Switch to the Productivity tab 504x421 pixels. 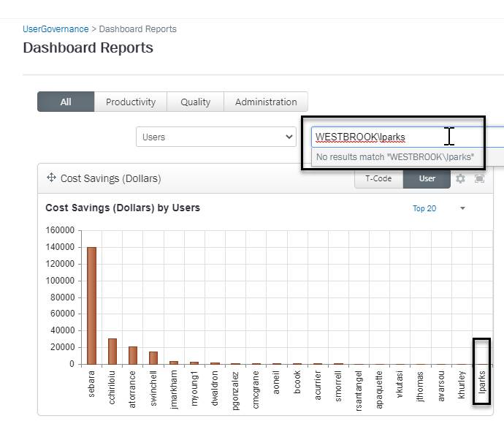(131, 102)
